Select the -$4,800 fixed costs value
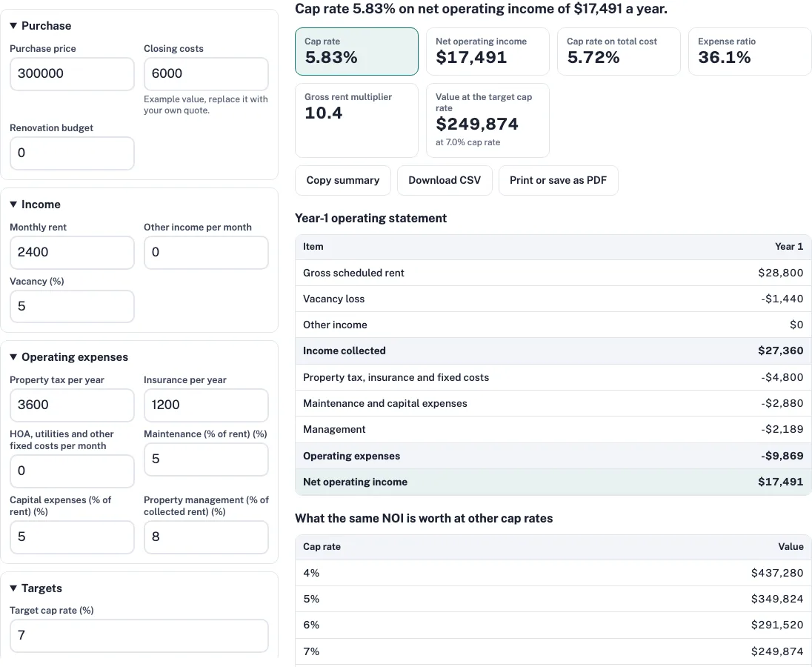 point(782,377)
